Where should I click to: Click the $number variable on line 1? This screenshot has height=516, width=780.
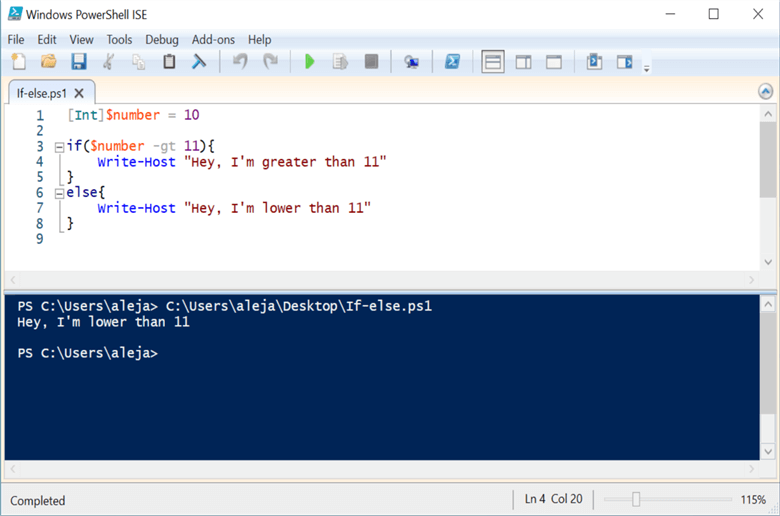click(132, 115)
